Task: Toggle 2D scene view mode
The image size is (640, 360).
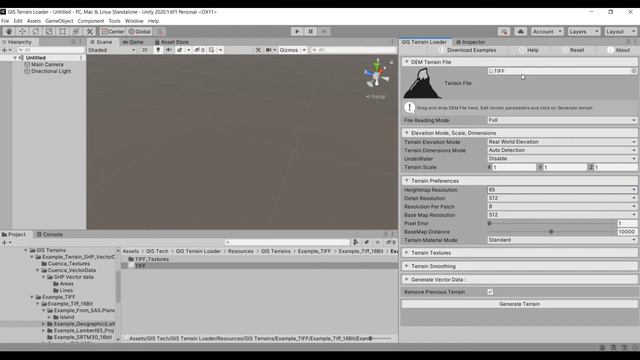Action: point(144,50)
